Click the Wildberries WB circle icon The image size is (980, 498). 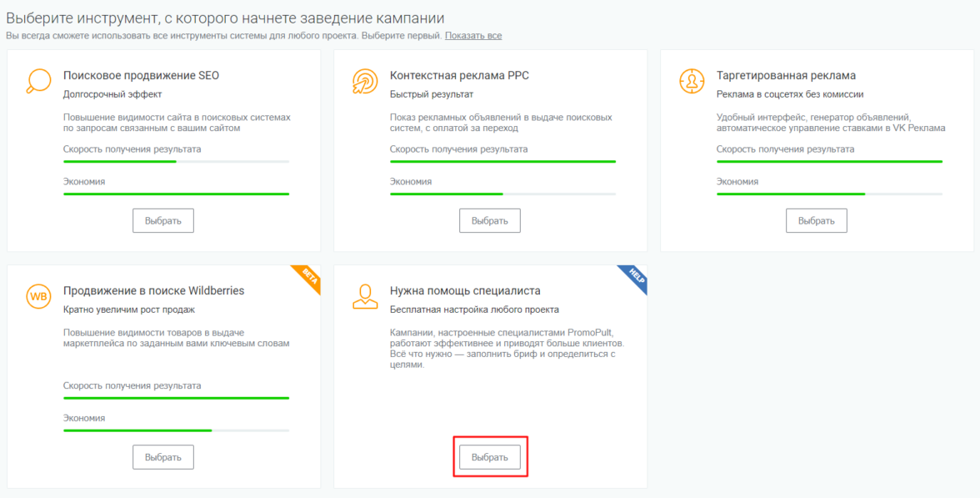38,297
